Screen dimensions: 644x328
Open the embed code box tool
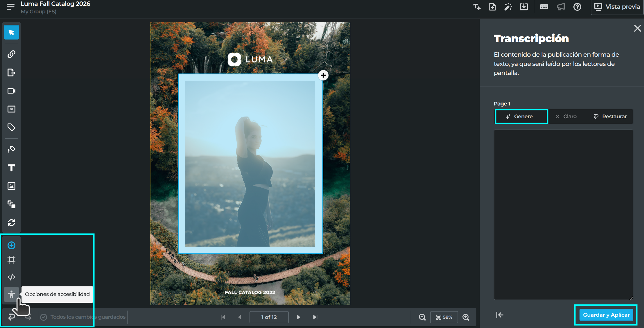(x=11, y=109)
